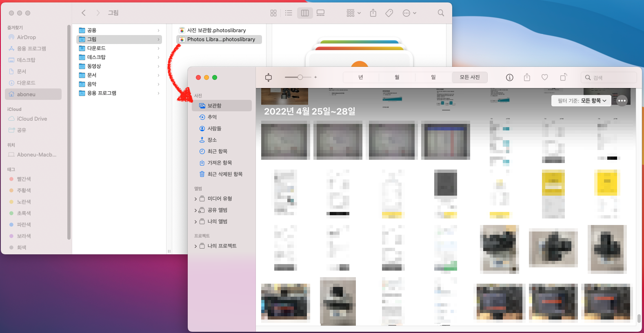Switch to the 일 tab in Photos
The height and width of the screenshot is (333, 644).
pyautogui.click(x=433, y=77)
